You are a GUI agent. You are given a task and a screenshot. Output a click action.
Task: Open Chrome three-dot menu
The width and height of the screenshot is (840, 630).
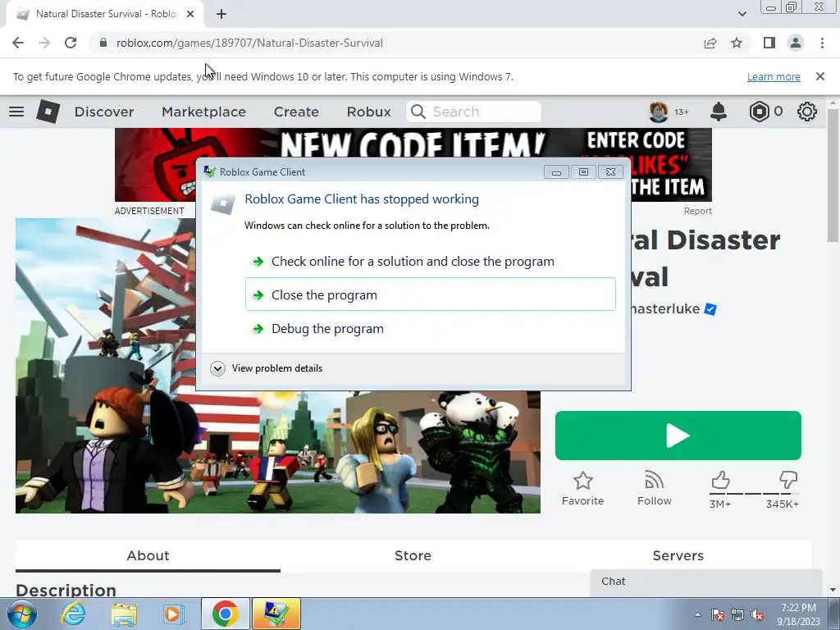tap(822, 43)
